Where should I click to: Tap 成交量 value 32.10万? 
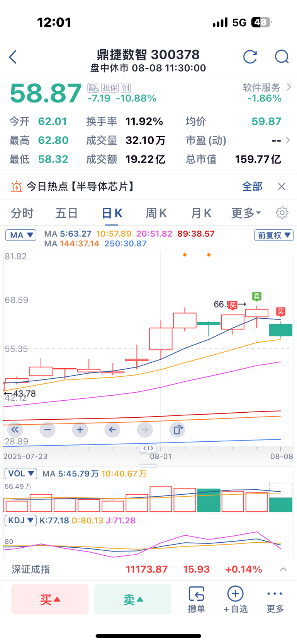pos(146,140)
